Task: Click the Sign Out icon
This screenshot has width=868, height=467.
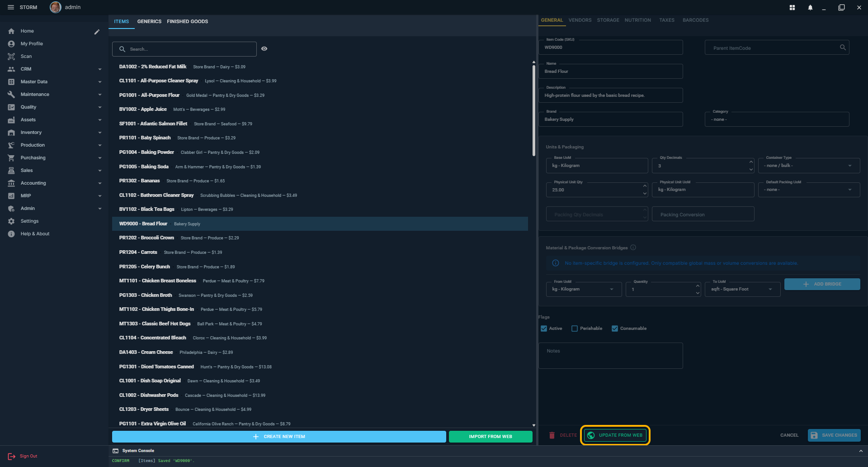Action: pos(11,456)
